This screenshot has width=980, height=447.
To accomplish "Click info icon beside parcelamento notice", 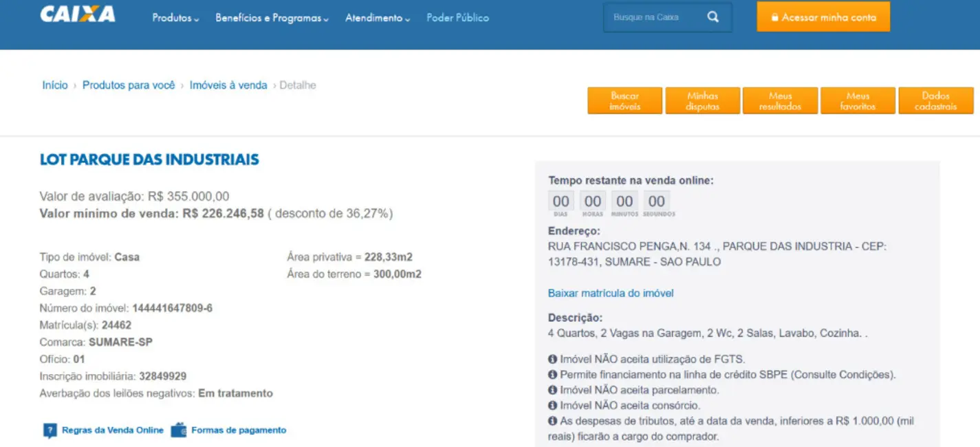I will 552,390.
